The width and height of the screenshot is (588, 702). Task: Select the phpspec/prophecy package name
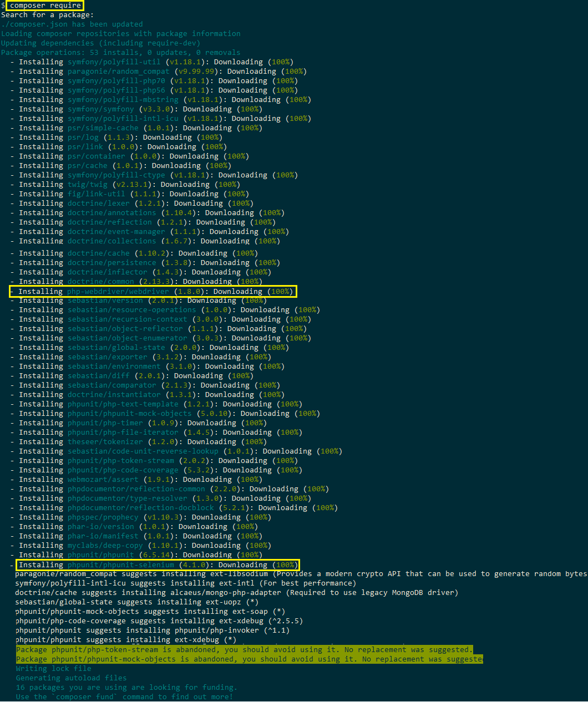(x=103, y=517)
